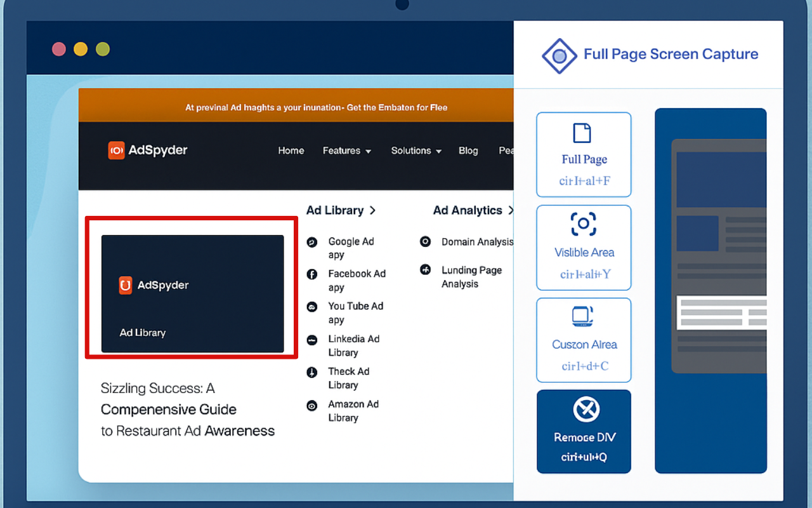812x508 pixels.
Task: Select the Facebook Ad spy icon
Action: [311, 274]
